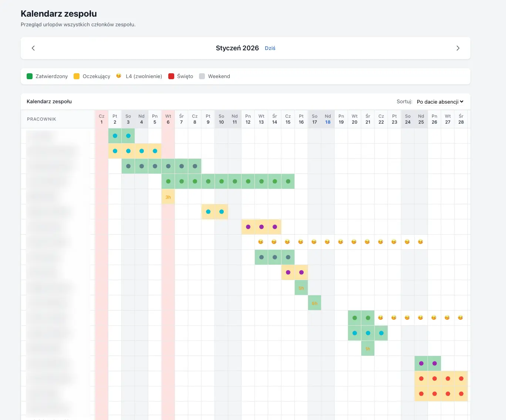
Task: Click the 5h absence cell on Friday 16
Action: (301, 288)
